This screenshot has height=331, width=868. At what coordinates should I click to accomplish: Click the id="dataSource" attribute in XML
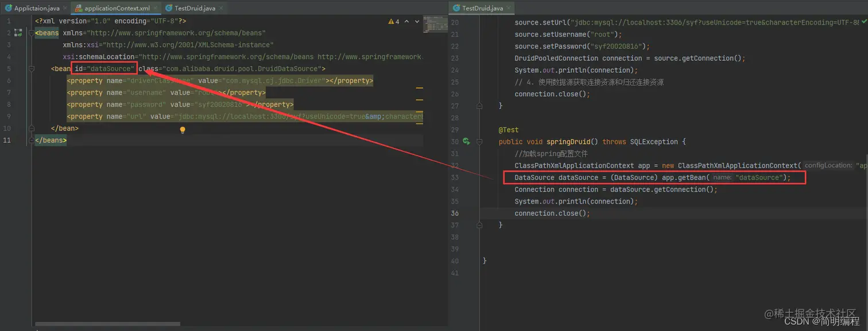[105, 69]
